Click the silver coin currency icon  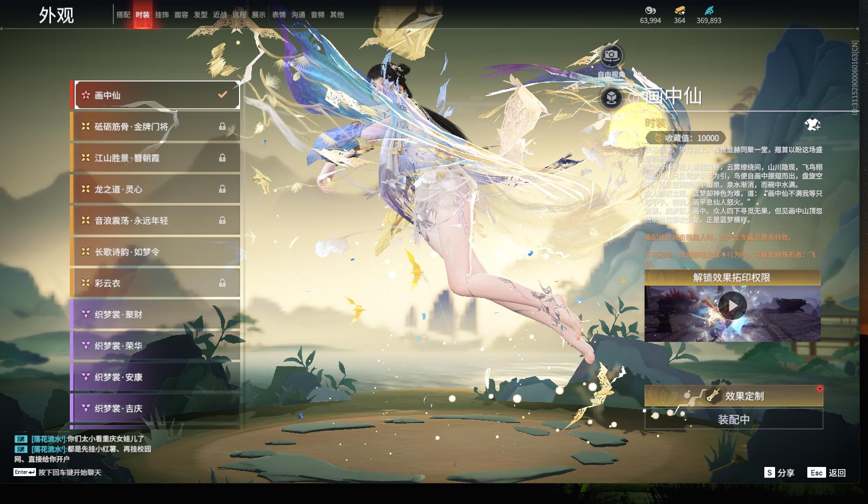[x=650, y=10]
